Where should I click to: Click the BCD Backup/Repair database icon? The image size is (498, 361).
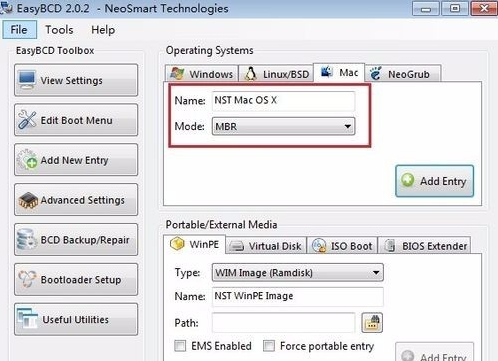27,239
